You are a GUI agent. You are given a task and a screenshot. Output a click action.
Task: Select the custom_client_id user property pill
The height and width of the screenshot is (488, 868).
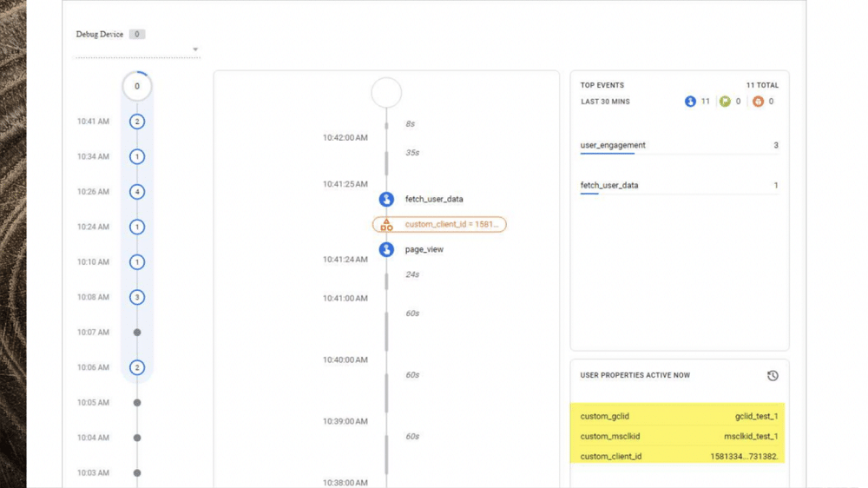tap(439, 225)
